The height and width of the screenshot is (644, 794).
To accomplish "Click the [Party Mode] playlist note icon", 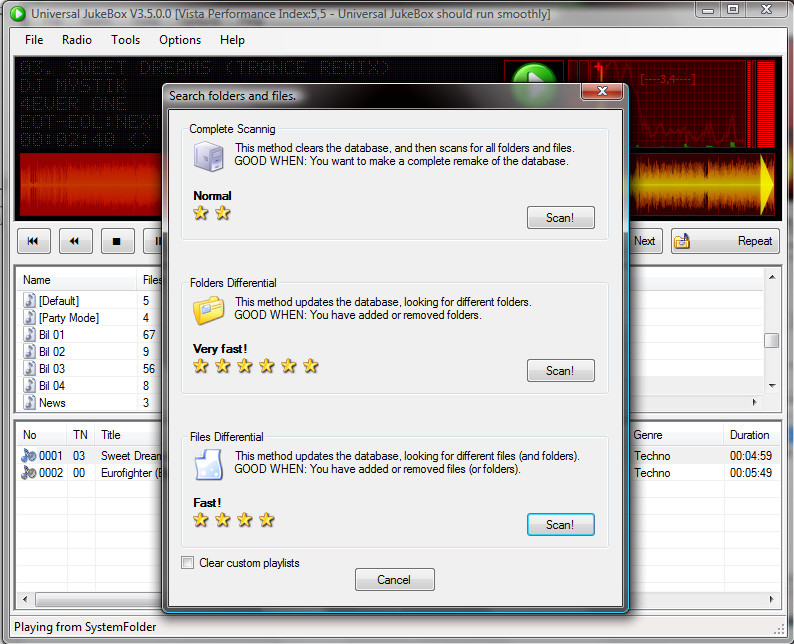I will [x=30, y=317].
